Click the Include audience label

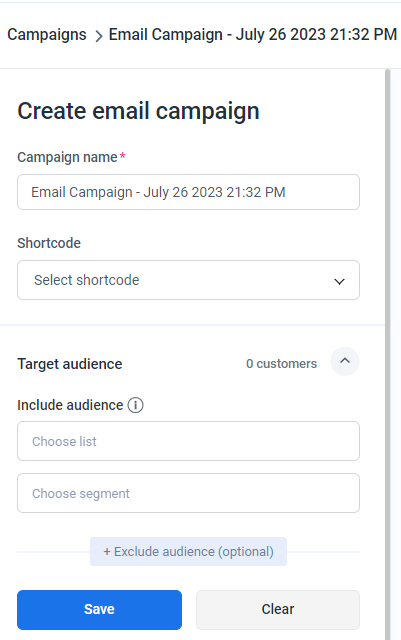tap(70, 405)
